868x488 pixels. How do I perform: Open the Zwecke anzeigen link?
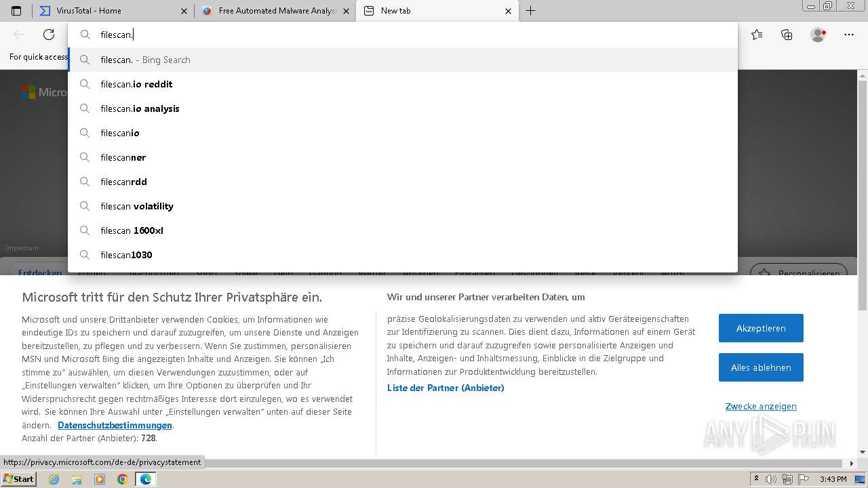click(761, 406)
